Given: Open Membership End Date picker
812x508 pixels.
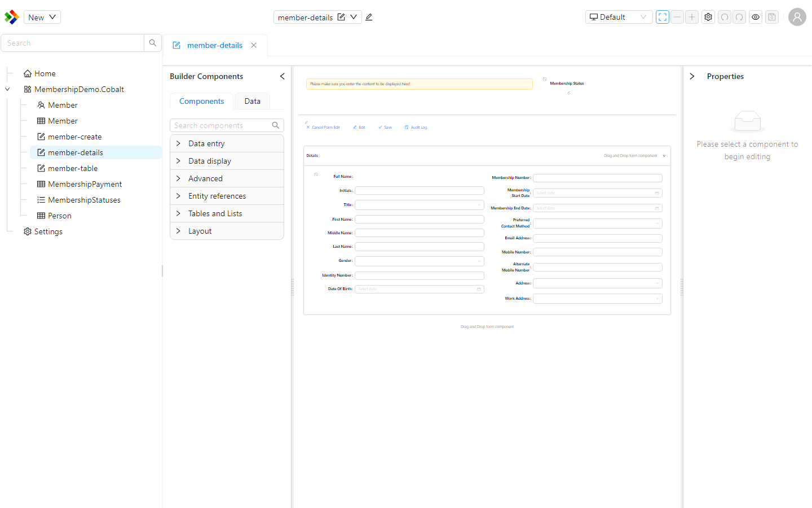Looking at the screenshot, I should coord(598,208).
